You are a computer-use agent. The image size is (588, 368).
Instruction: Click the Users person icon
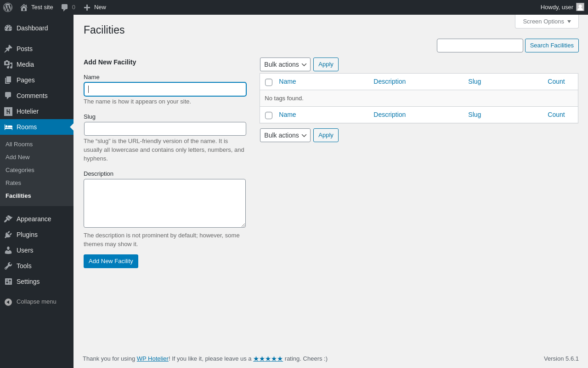point(8,250)
